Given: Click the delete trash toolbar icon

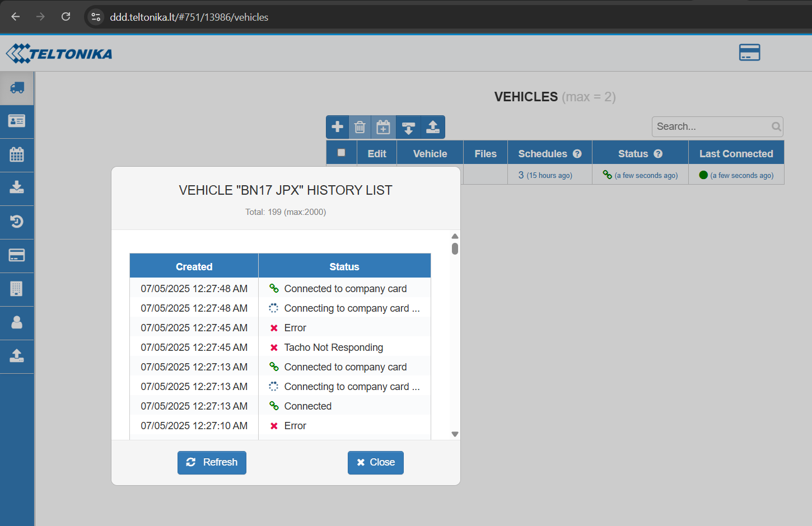Looking at the screenshot, I should pos(360,127).
